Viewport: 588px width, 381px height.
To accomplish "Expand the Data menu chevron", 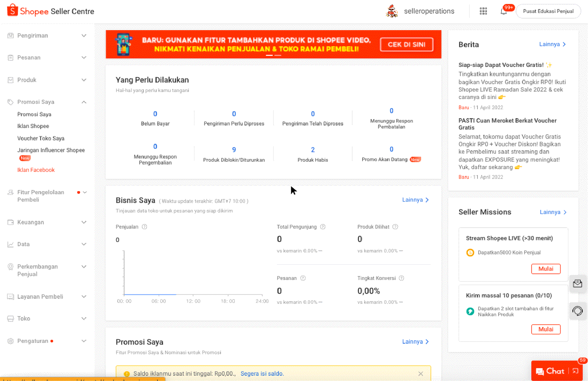I will click(x=84, y=244).
